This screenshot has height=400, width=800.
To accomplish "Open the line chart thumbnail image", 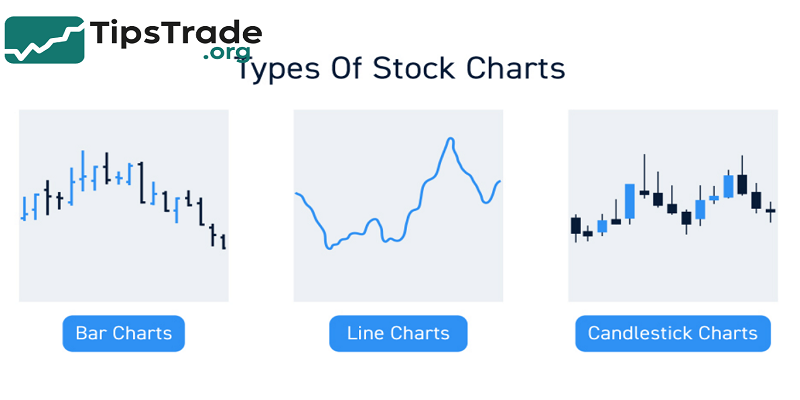I will 398,205.
